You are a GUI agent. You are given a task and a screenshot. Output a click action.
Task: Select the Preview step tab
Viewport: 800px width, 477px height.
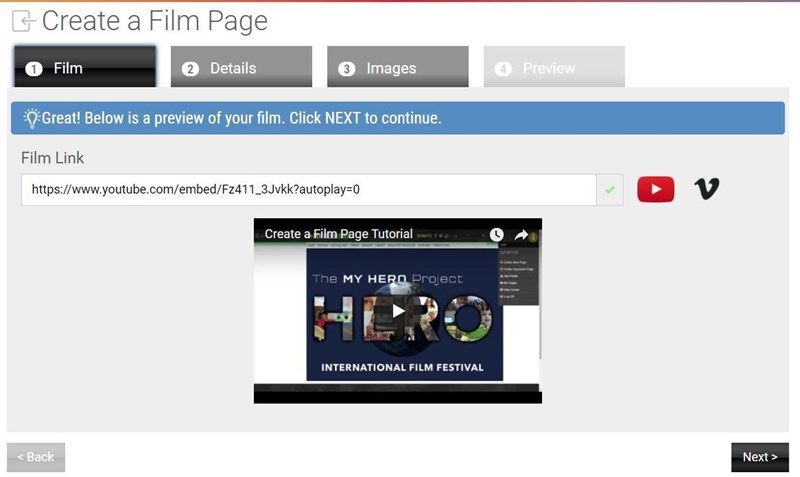pos(554,67)
